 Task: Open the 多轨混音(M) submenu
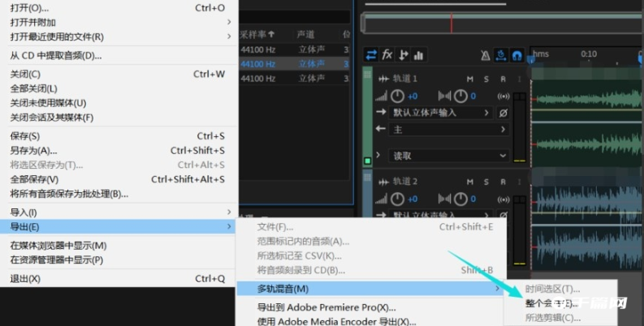[x=371, y=289]
